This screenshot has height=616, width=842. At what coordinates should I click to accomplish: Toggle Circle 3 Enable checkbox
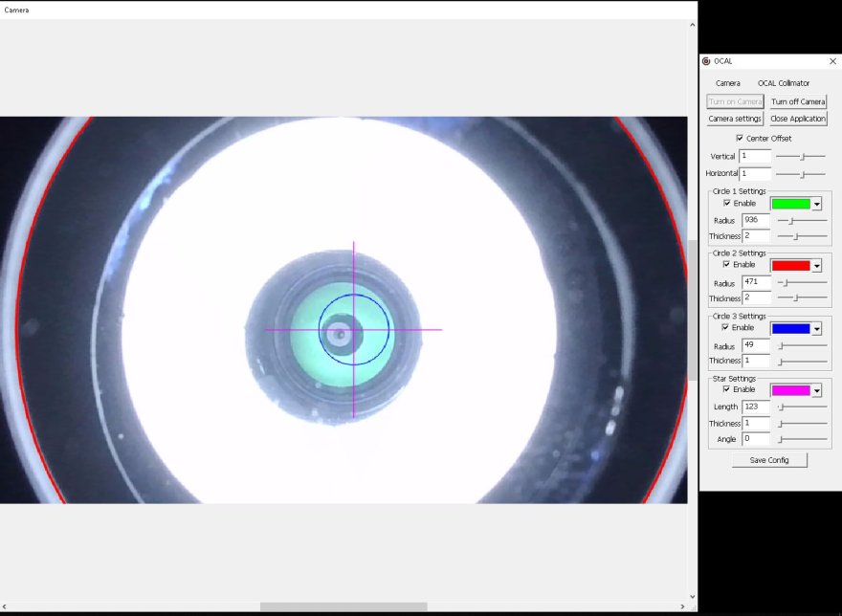pos(727,327)
